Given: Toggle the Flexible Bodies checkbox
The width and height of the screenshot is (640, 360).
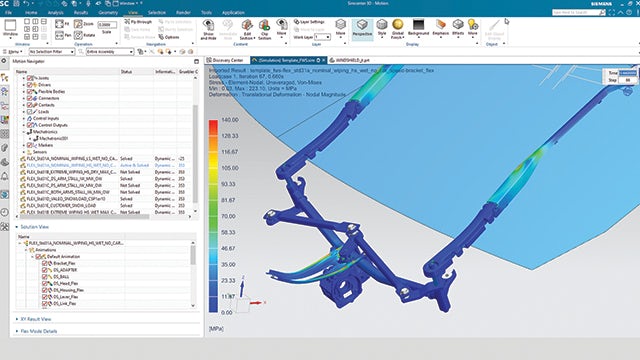Looking at the screenshot, I should click(x=29, y=91).
